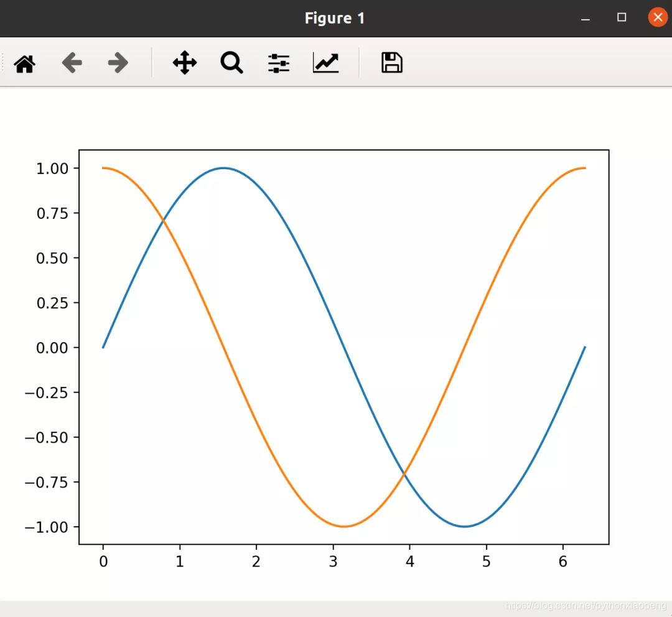672x617 pixels.
Task: Click the Figure 1 title text
Action: [335, 18]
